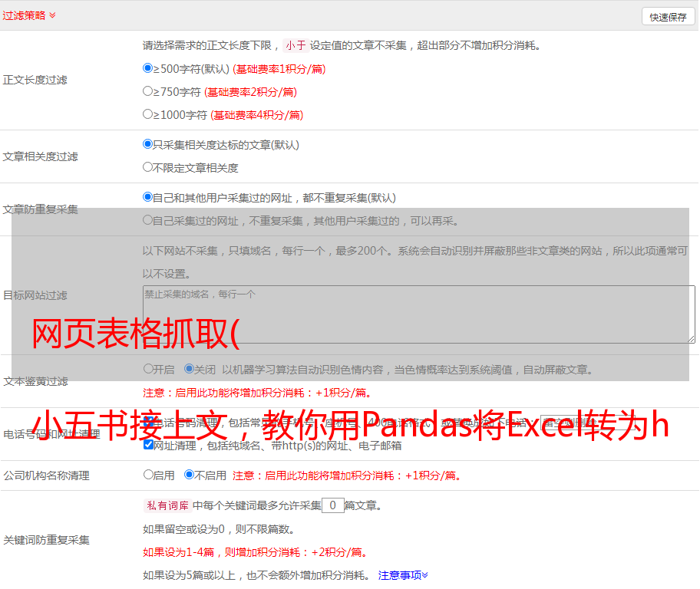Click the 关键词防重复采集 row label
The width and height of the screenshot is (700, 589).
pos(46,541)
